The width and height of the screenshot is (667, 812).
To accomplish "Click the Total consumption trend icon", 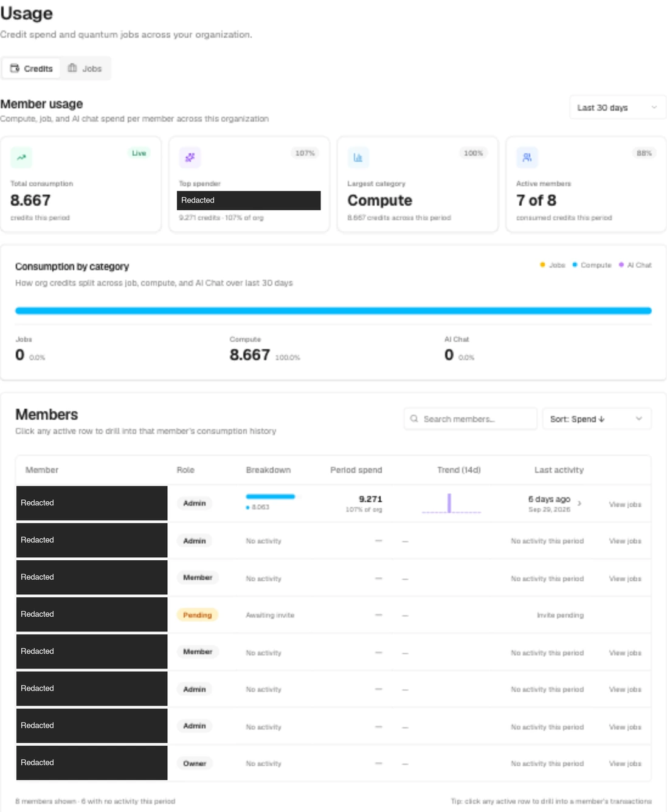I will click(21, 158).
